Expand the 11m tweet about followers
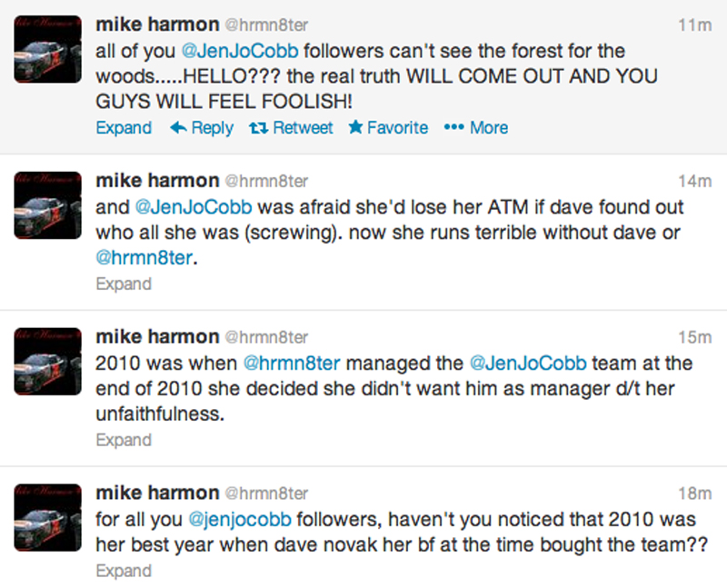 pyautogui.click(x=124, y=128)
